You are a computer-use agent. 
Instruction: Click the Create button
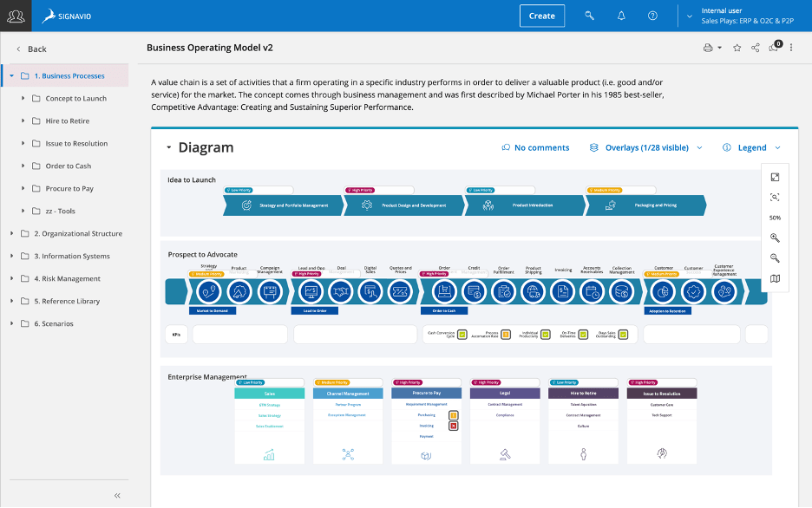[x=542, y=16]
